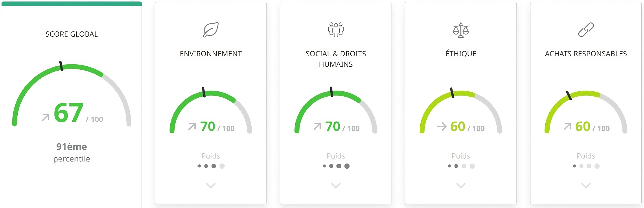Viewport: 644px width, 208px height.
Task: Expand the Social & Droits Humains card chevron
Action: point(336,186)
